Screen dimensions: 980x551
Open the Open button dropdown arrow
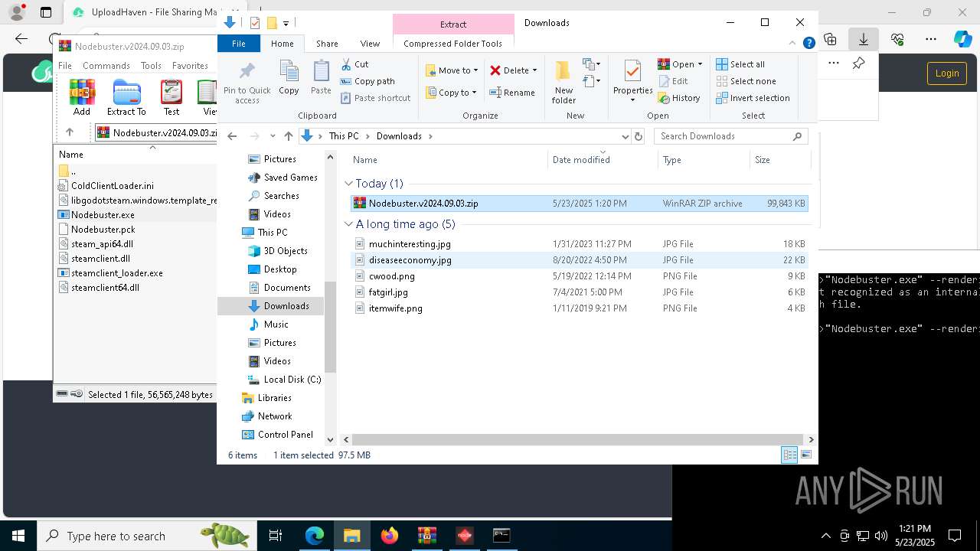pyautogui.click(x=700, y=64)
